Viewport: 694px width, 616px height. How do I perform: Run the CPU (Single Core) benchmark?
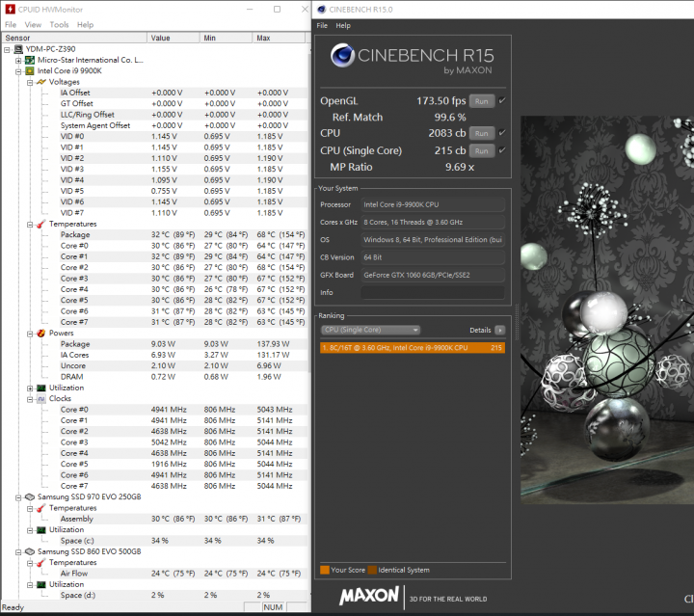(x=482, y=150)
